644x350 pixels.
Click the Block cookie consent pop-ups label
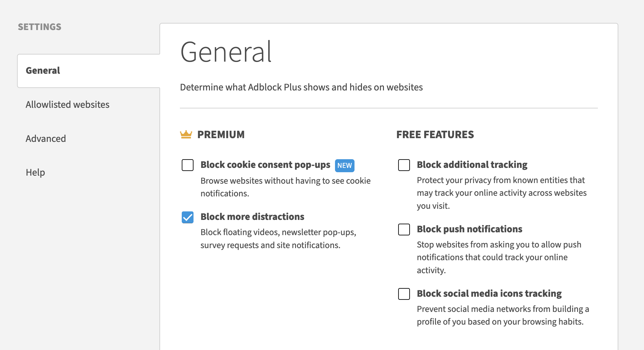pyautogui.click(x=265, y=165)
